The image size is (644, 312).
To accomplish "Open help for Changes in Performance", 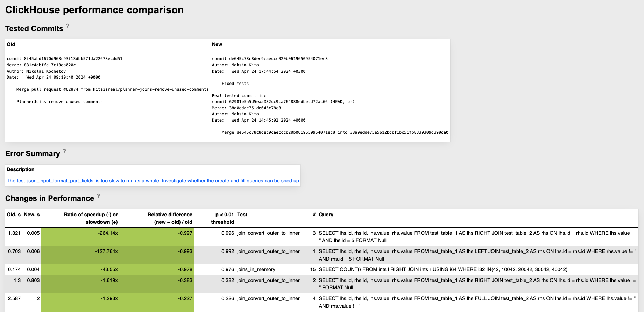I will [98, 196].
